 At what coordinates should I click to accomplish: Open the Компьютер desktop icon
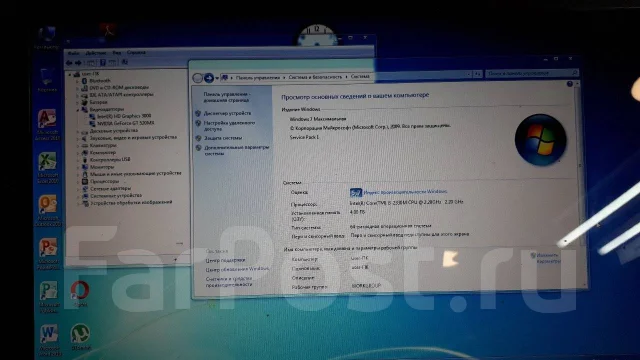(46, 38)
